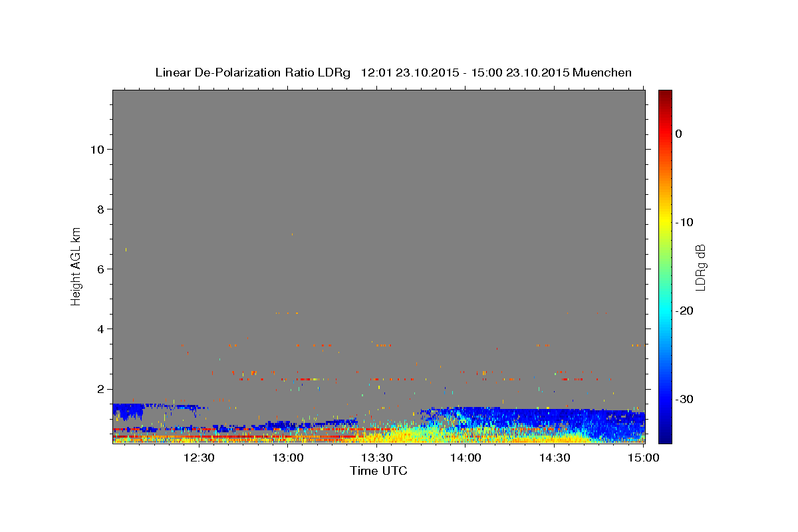Click the colorbar value -10

pos(685,222)
